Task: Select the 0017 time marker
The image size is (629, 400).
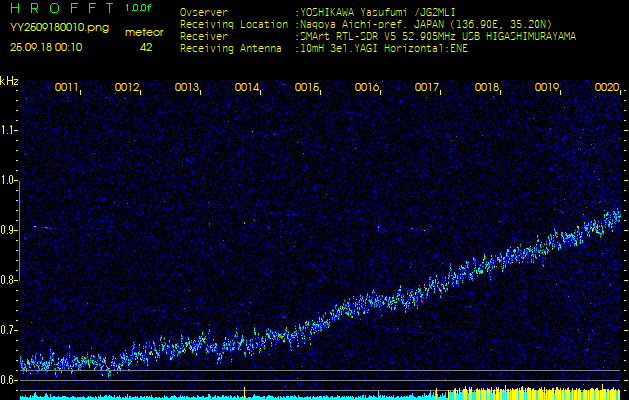Action: pos(427,88)
